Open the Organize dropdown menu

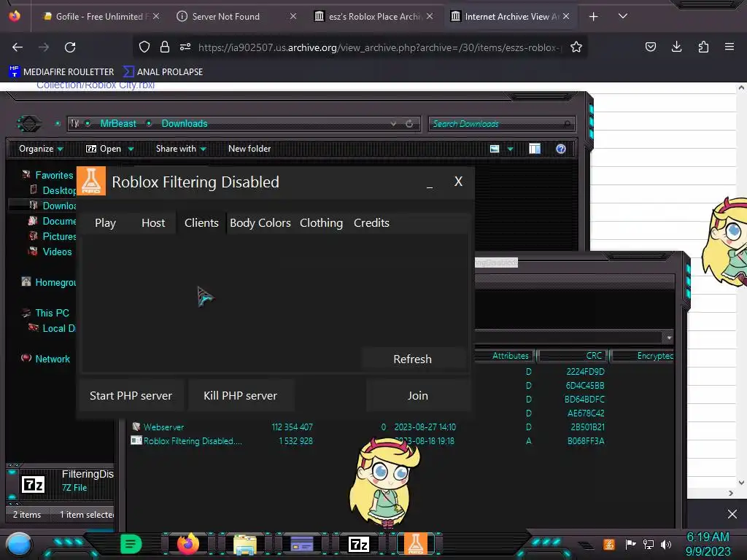(x=41, y=149)
